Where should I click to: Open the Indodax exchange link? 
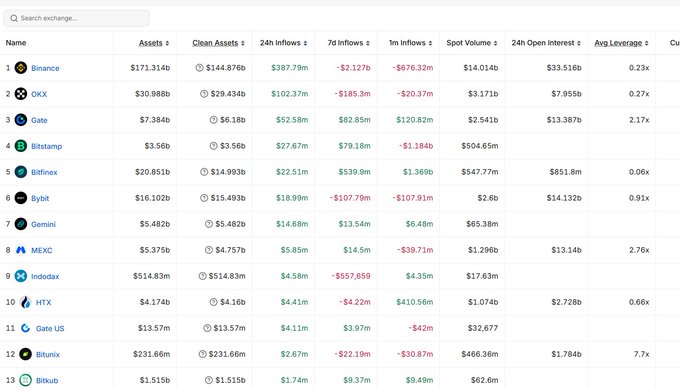coord(45,276)
